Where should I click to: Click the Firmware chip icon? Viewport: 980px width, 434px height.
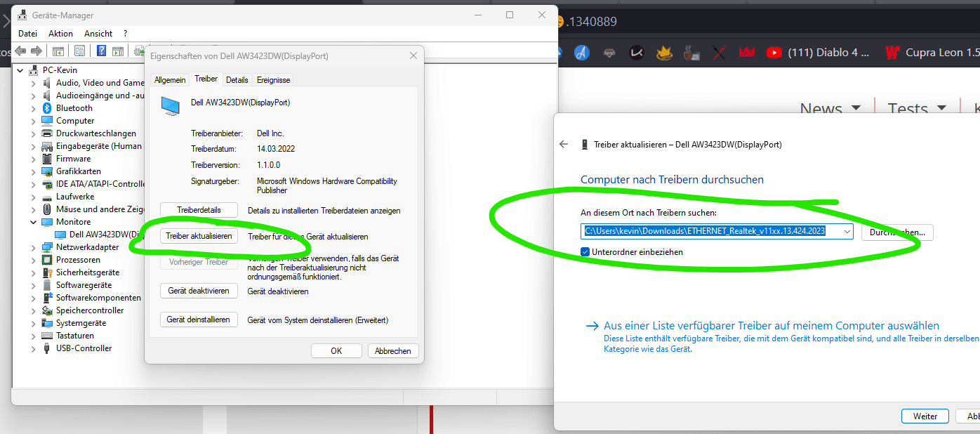(x=47, y=159)
